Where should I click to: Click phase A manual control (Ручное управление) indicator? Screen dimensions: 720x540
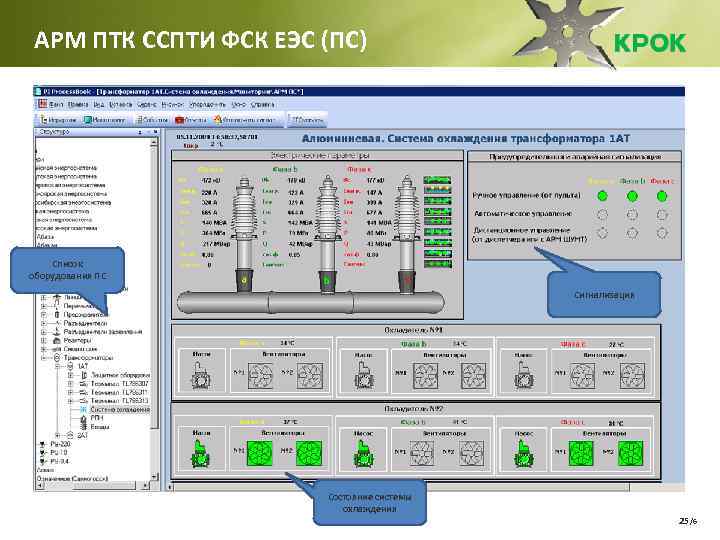[x=602, y=196]
